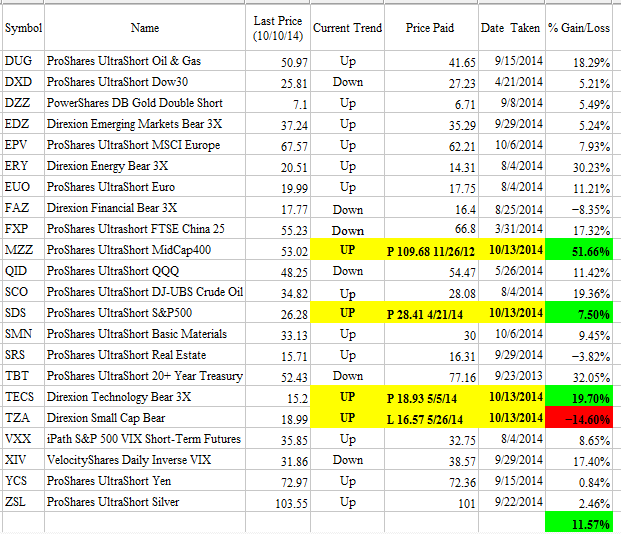Select the EPV symbol cell
621x534 pixels.
click(x=23, y=145)
